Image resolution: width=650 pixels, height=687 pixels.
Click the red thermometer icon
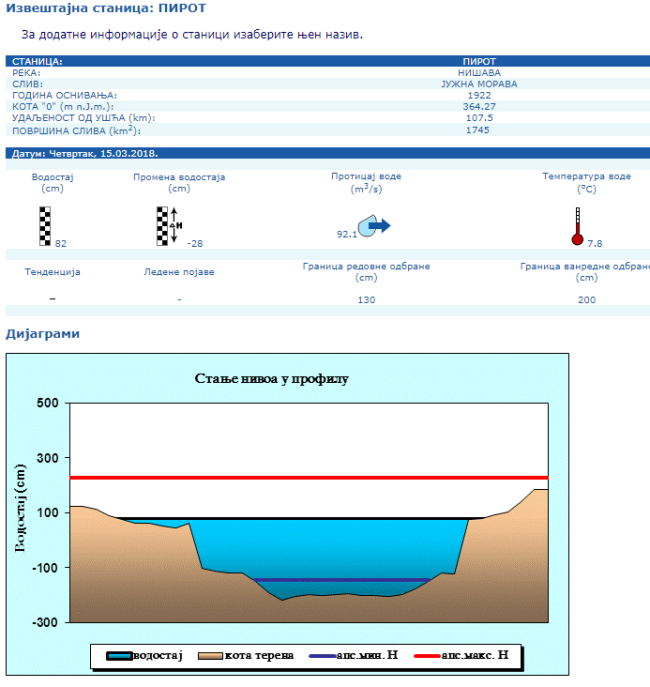click(577, 226)
